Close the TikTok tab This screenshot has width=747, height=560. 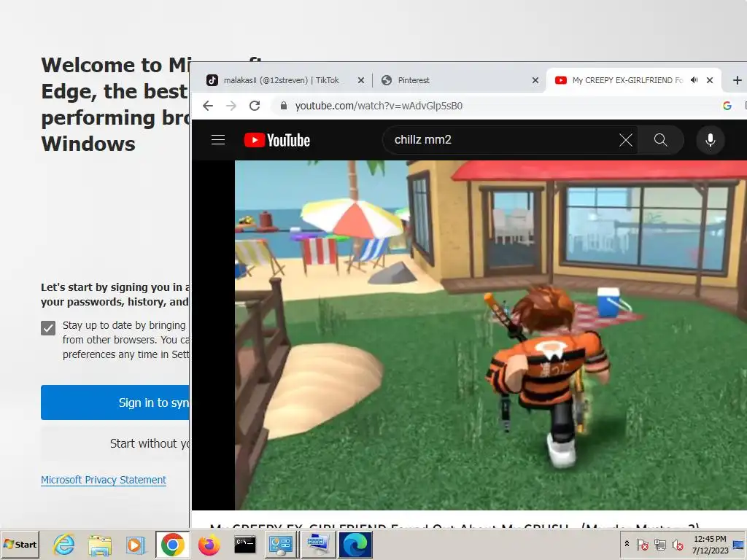pos(361,80)
